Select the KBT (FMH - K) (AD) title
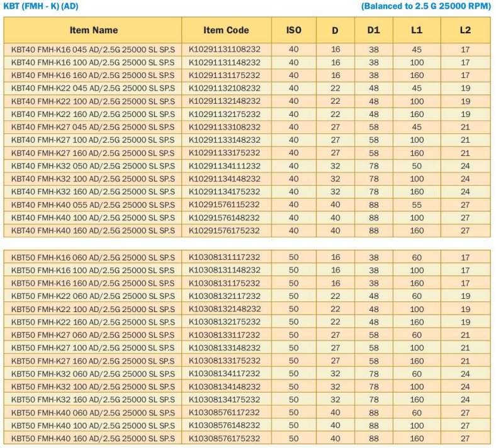The image size is (496, 448). [x=41, y=6]
